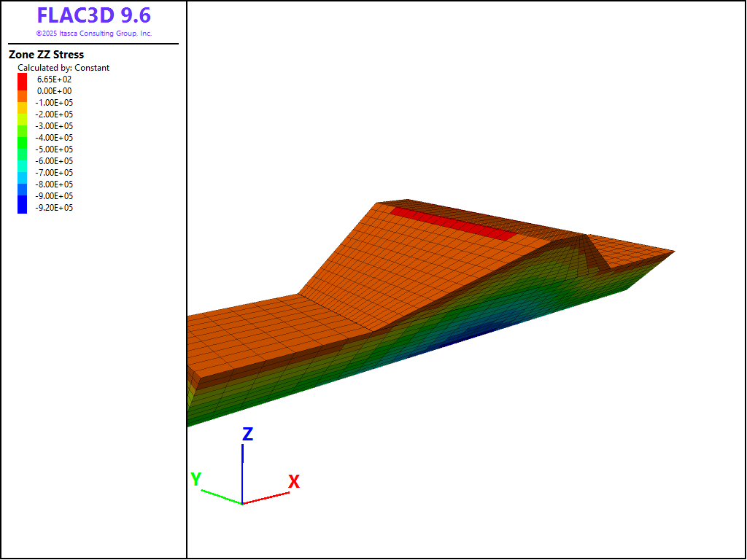The height and width of the screenshot is (560, 747).
Task: Click the FLAC3D 9.6 title text
Action: coord(93,16)
